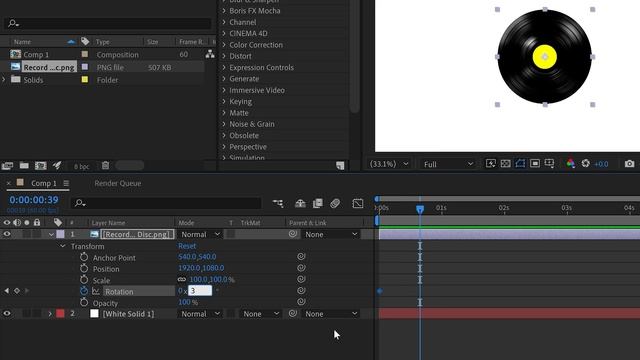Click the current time indicator playhead
This screenshot has height=360, width=640.
pyautogui.click(x=420, y=209)
